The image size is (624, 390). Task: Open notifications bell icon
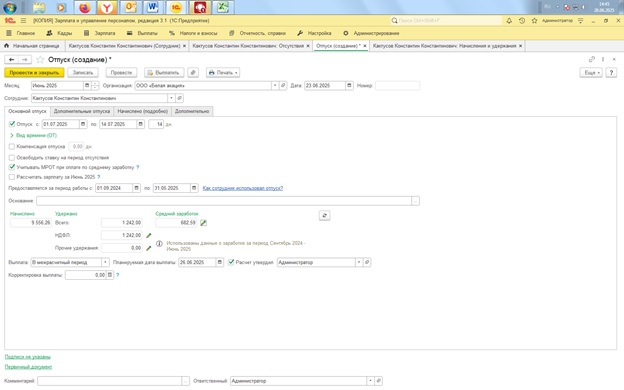(509, 21)
